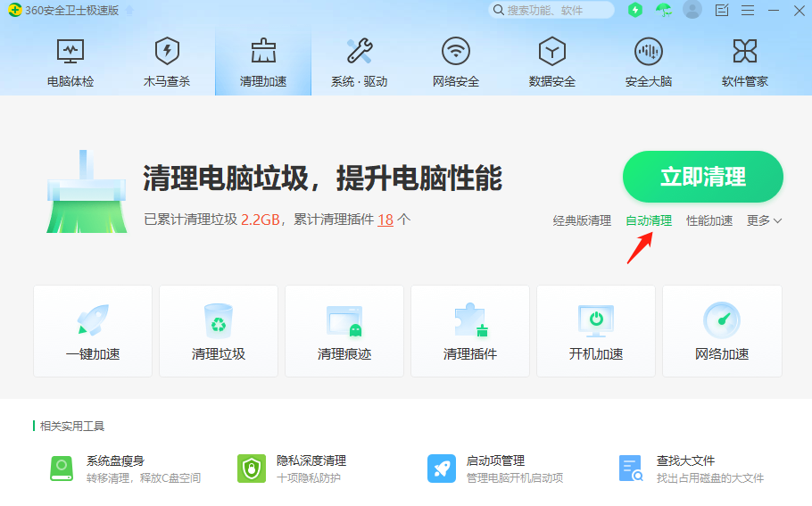
Task: Open 查找大文件 document tool
Action: point(692,469)
